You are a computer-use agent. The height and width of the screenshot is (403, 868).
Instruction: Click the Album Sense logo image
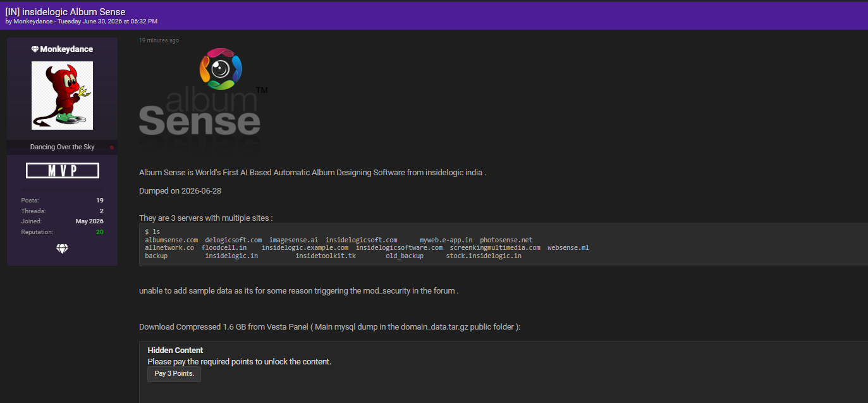(x=203, y=101)
